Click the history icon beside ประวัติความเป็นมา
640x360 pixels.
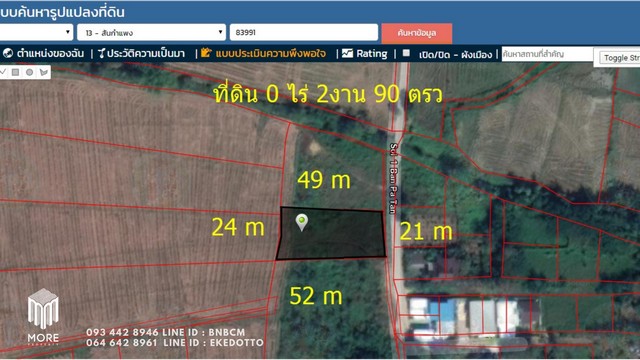pyautogui.click(x=101, y=53)
